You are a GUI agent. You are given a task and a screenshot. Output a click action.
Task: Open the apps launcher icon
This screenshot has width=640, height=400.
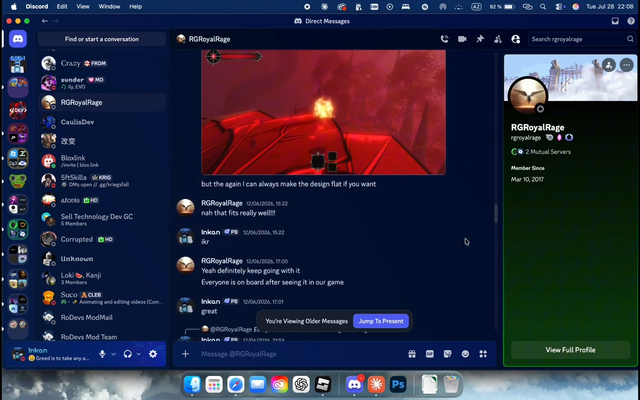point(483,354)
